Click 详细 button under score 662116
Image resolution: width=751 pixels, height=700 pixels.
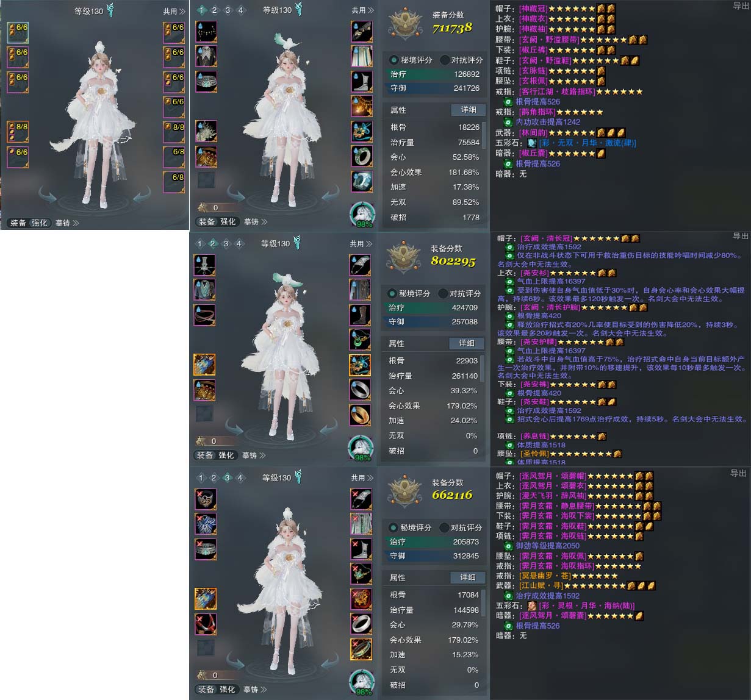[x=468, y=577]
